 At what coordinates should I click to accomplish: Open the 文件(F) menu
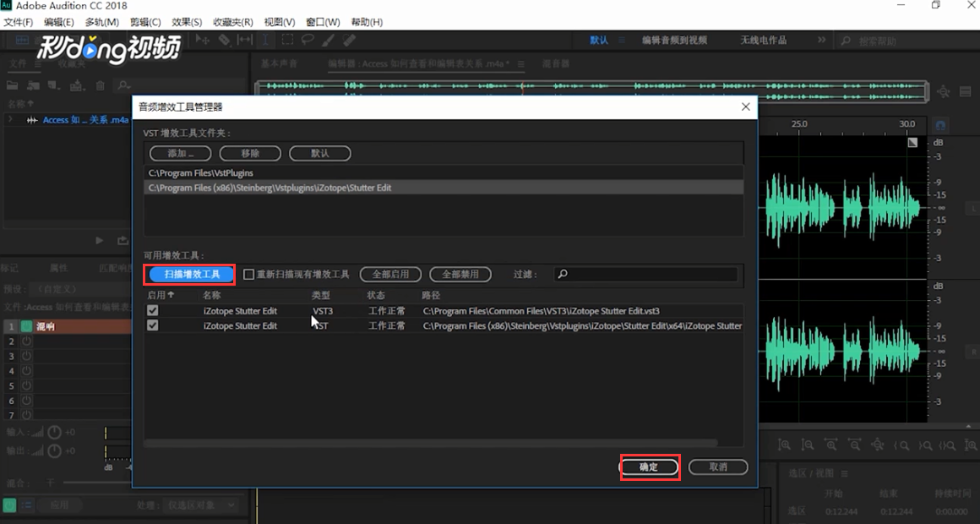[x=18, y=22]
